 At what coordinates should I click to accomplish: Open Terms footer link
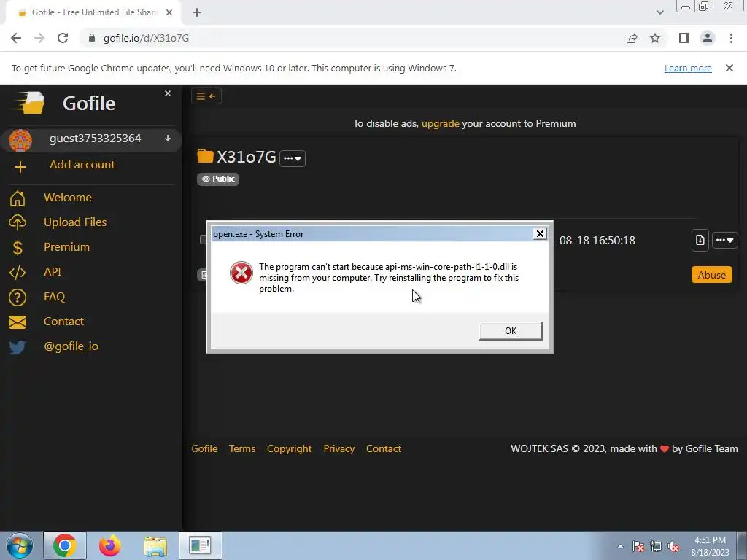[x=242, y=448]
